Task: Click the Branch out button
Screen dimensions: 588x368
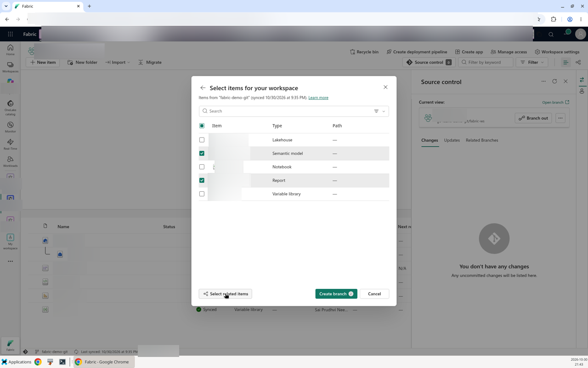Action: click(x=533, y=118)
